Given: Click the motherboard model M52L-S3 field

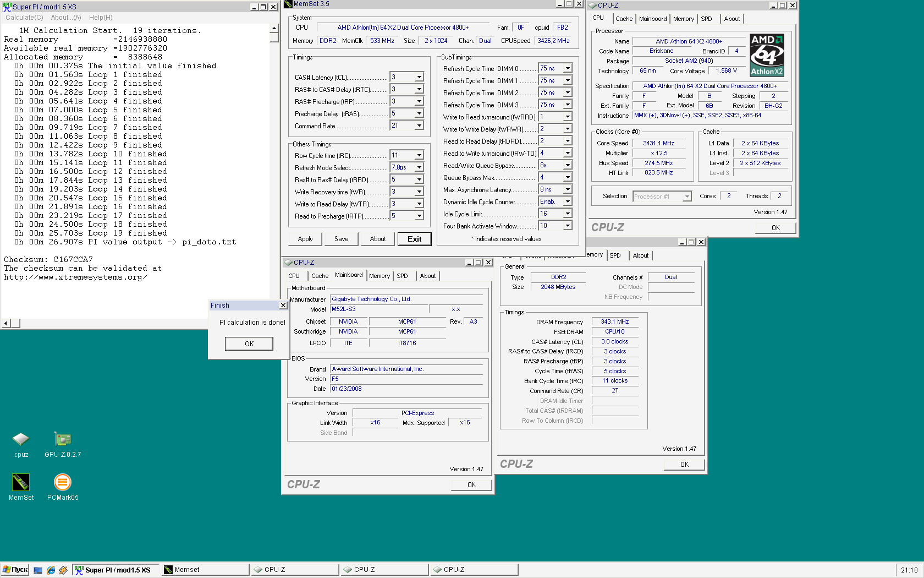Looking at the screenshot, I should click(x=379, y=309).
